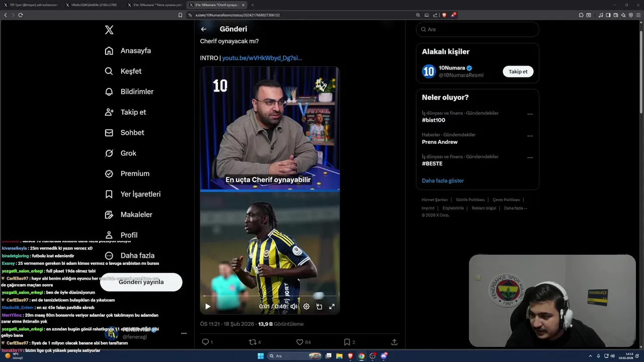The height and width of the screenshot is (362, 644).
Task: Share the post with the upload icon
Action: click(x=394, y=342)
